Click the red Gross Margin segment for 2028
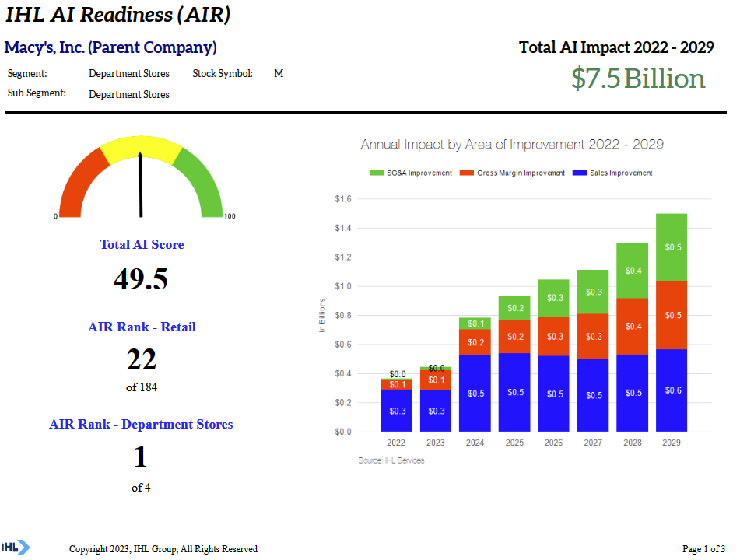This screenshot has height=560, width=754. (633, 327)
